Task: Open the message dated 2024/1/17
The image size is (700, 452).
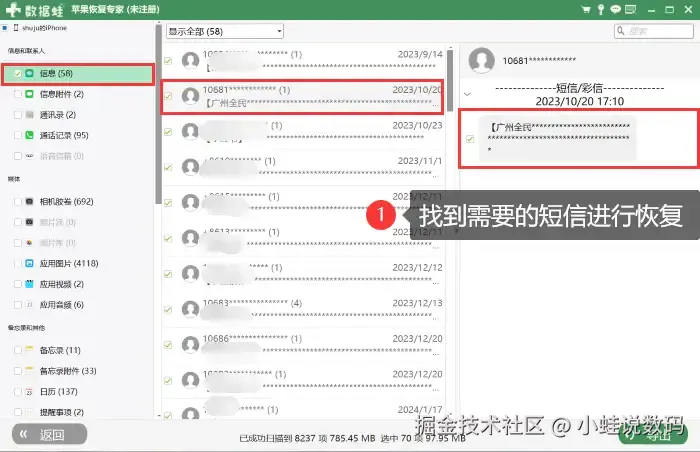Action: (303, 410)
